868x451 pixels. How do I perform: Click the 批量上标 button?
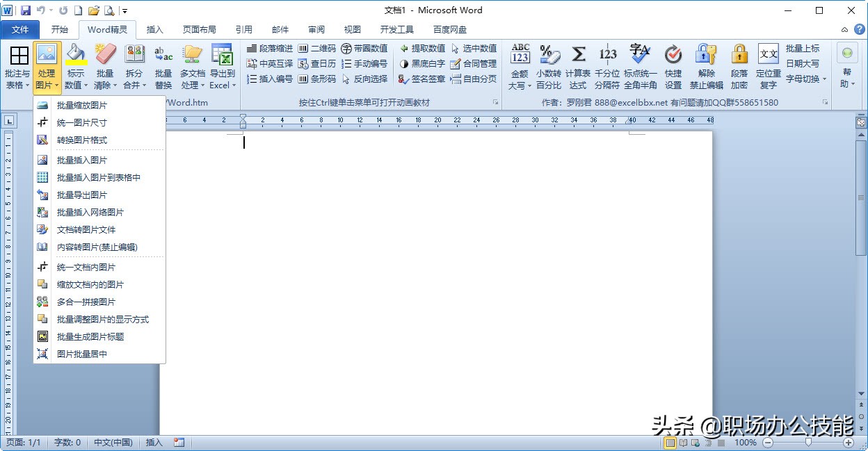click(803, 49)
